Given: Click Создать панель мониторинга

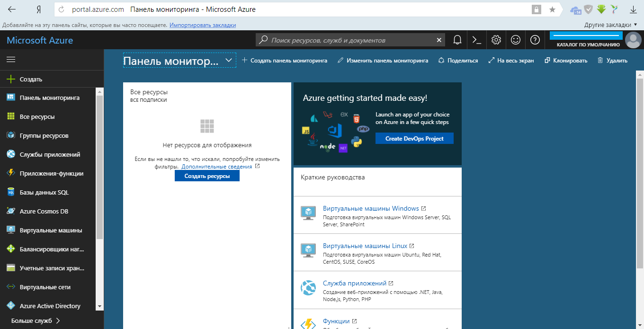Looking at the screenshot, I should 284,61.
